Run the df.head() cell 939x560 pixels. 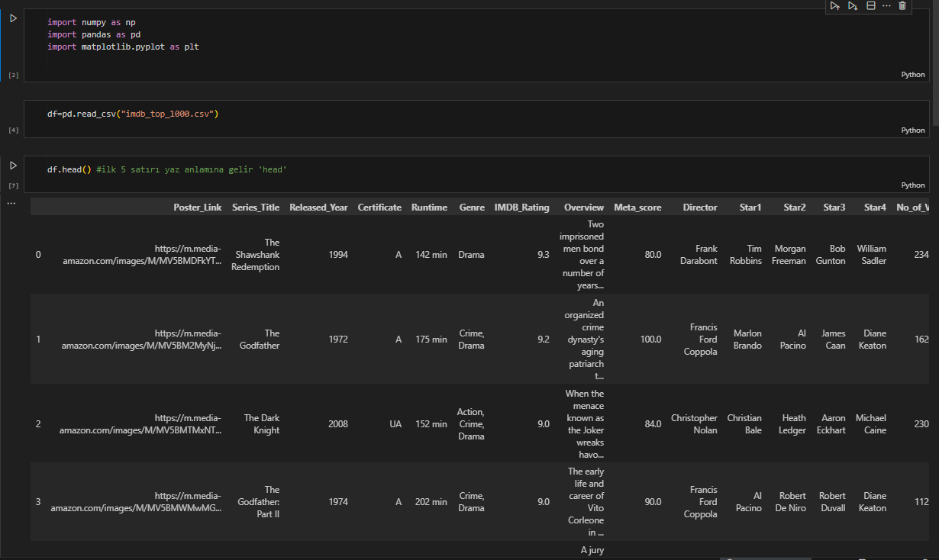click(13, 165)
